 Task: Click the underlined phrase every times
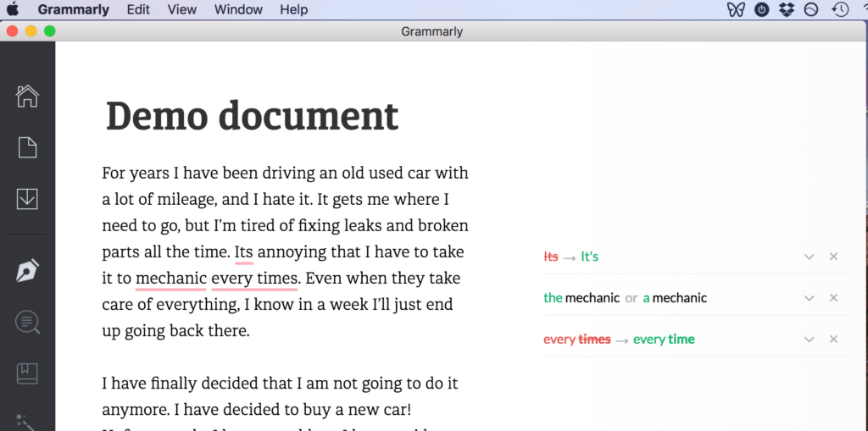(254, 279)
